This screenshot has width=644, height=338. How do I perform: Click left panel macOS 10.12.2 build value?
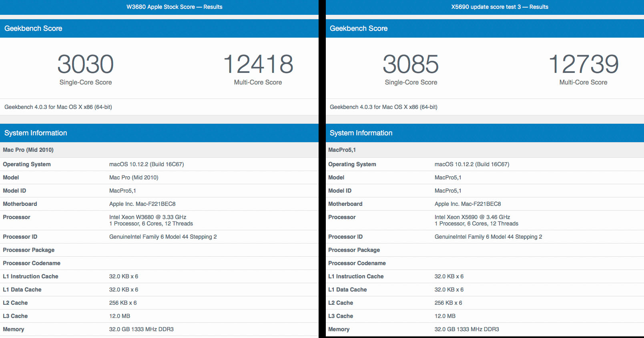pyautogui.click(x=146, y=164)
